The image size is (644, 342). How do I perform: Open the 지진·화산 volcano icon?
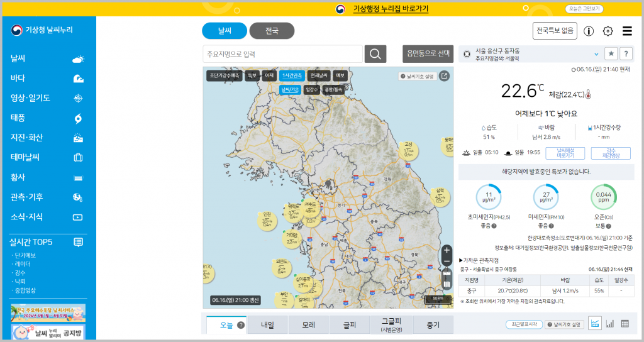pos(78,138)
